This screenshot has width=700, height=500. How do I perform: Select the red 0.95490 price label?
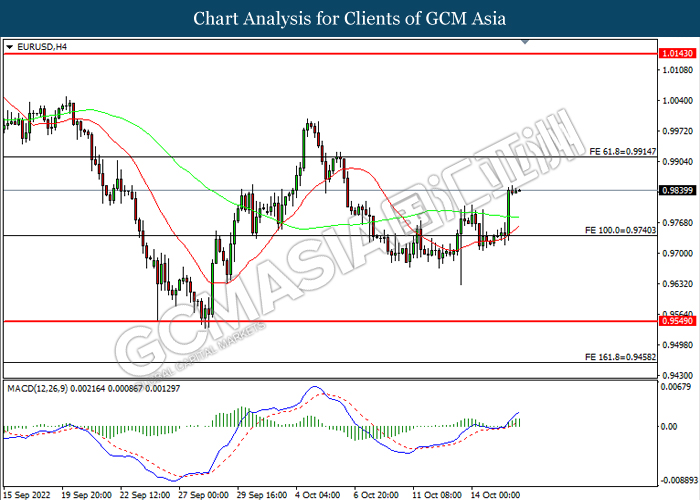tap(677, 321)
